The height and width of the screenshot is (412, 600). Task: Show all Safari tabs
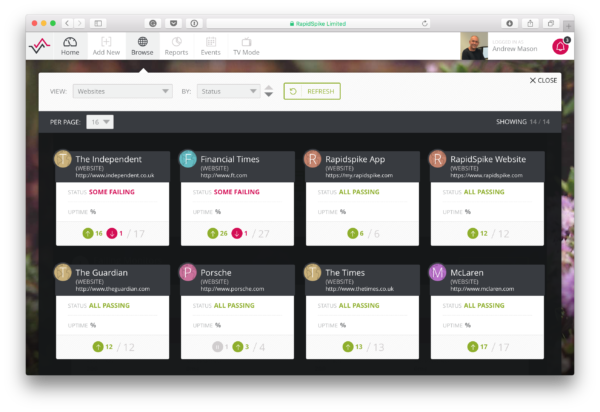pyautogui.click(x=551, y=23)
